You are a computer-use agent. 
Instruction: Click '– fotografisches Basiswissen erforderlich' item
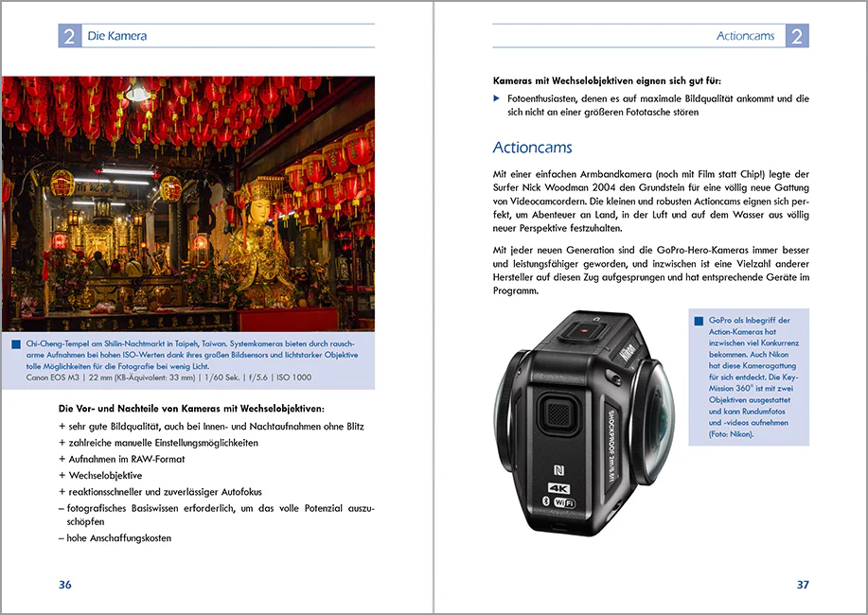pyautogui.click(x=217, y=515)
